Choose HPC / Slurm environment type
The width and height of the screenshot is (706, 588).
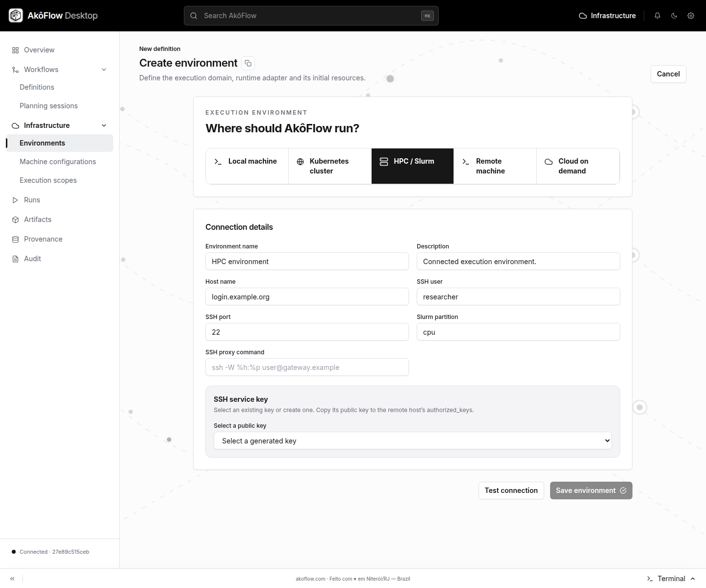[x=413, y=166]
